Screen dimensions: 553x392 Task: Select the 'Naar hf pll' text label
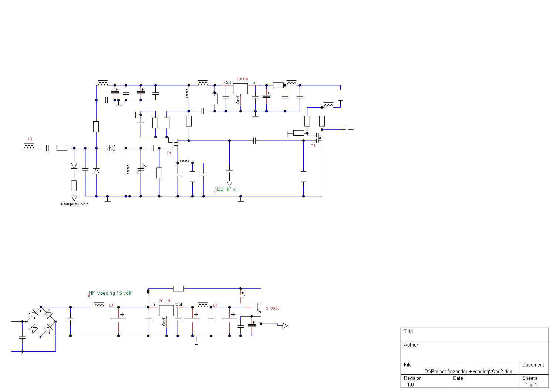click(226, 190)
